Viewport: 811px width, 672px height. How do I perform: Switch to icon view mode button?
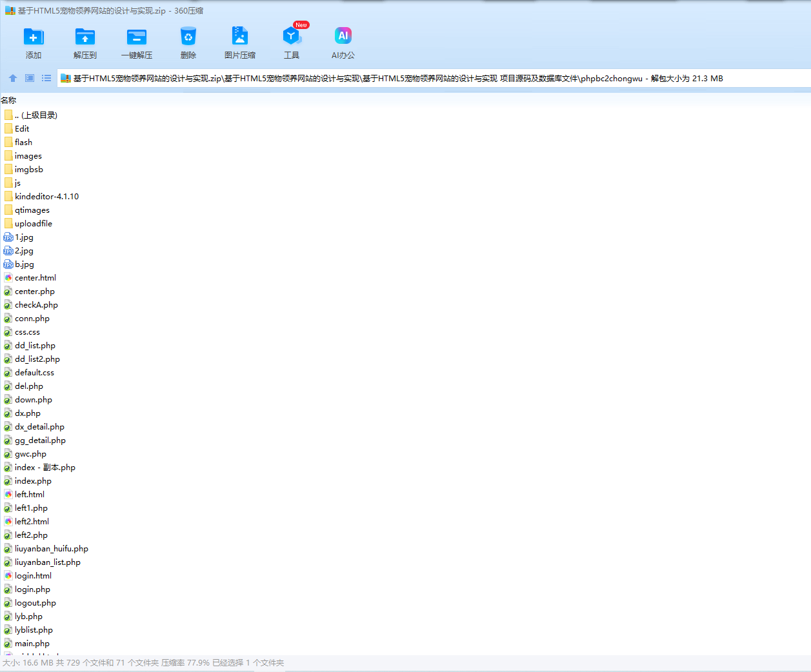click(30, 78)
